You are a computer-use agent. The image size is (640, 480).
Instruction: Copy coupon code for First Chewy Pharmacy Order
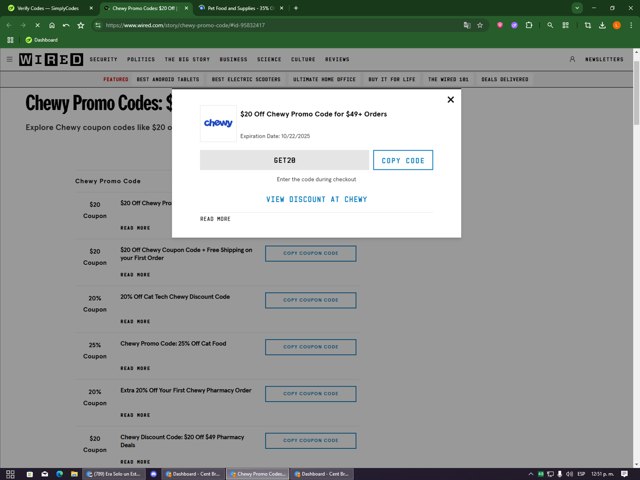click(x=311, y=394)
